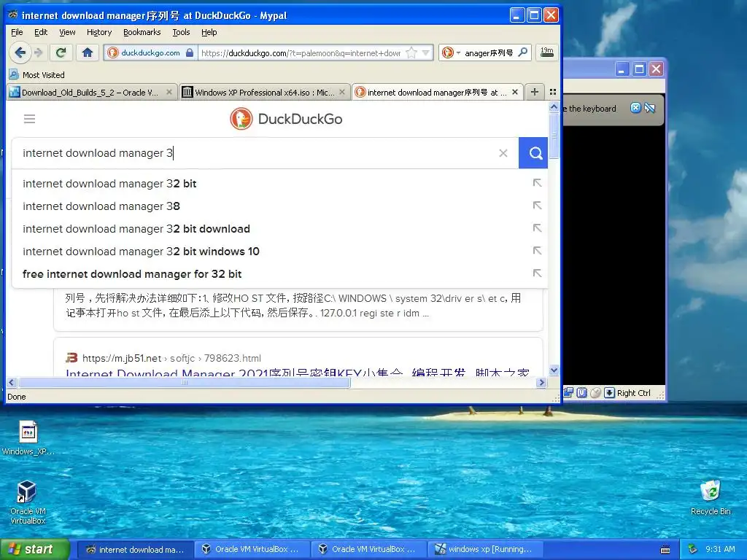Close the internet download manager tab
The height and width of the screenshot is (560, 747).
[515, 92]
